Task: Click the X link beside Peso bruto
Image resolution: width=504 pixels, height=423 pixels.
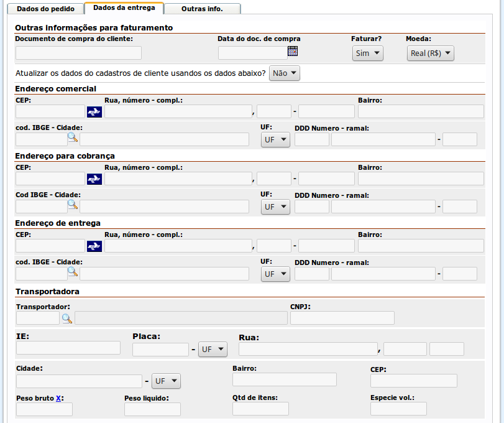Action: pos(58,398)
